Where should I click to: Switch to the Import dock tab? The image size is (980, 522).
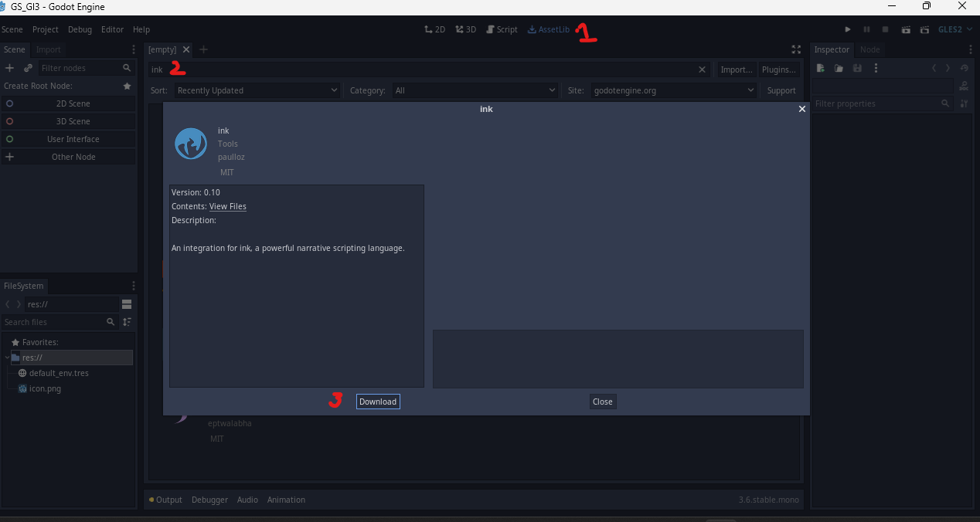point(49,49)
